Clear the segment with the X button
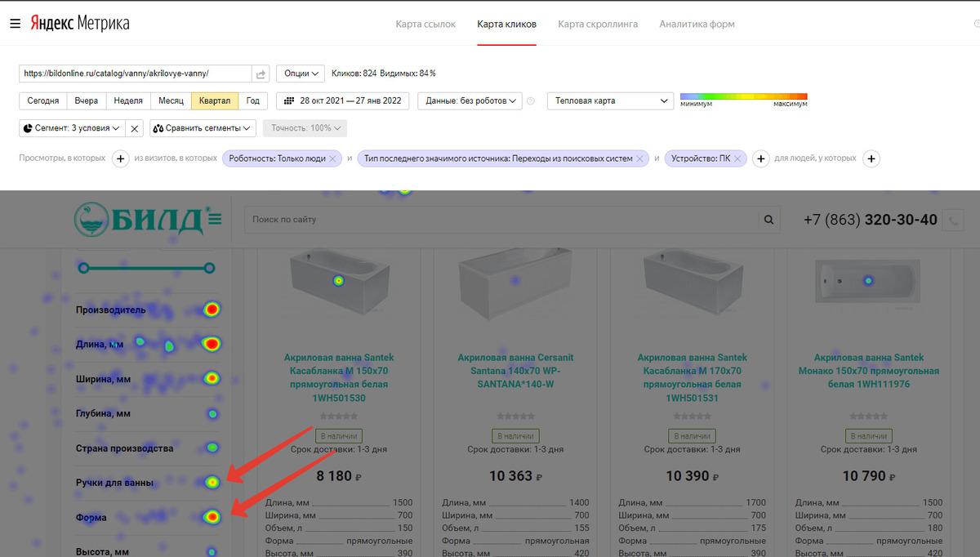This screenshot has width=980, height=557. coord(136,128)
